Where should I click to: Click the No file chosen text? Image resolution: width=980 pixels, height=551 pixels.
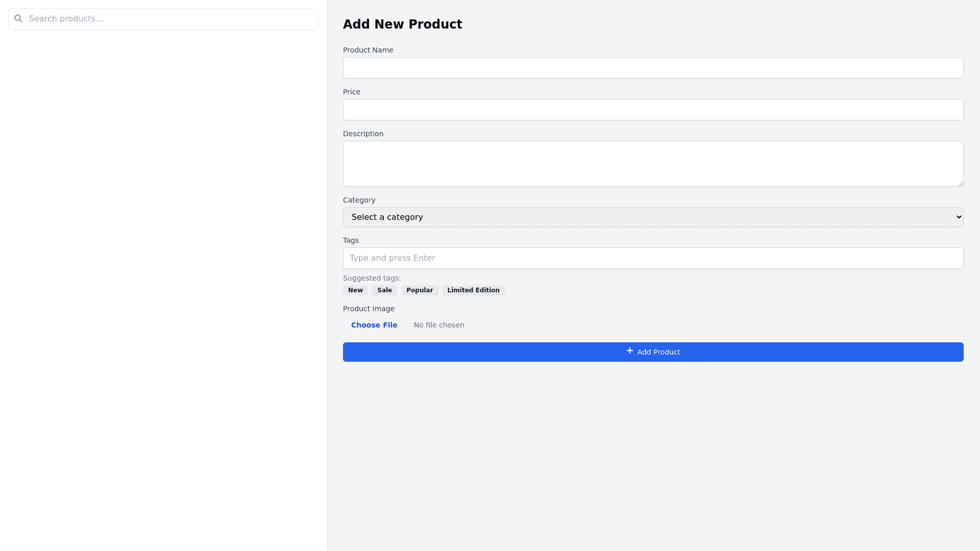[439, 325]
